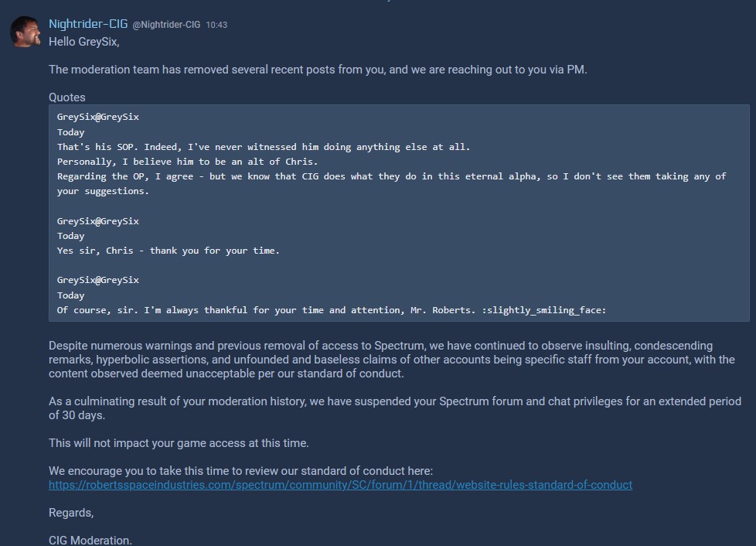Click the 'This will not impact your game access' line
The width and height of the screenshot is (756, 546).
pos(179,443)
